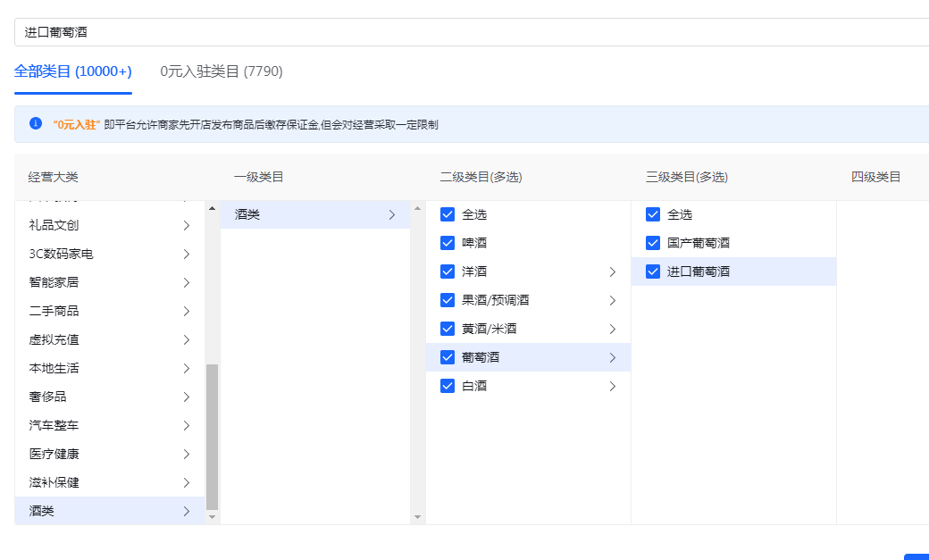The image size is (929, 560).
Task: Toggle the 果酒/预调酒 checkbox
Action: click(x=448, y=299)
